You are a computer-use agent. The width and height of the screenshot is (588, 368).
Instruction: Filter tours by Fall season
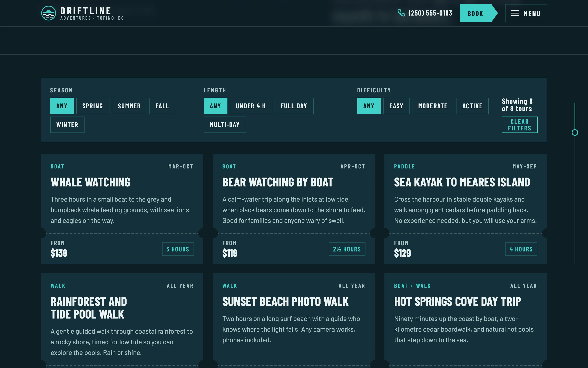coord(162,106)
